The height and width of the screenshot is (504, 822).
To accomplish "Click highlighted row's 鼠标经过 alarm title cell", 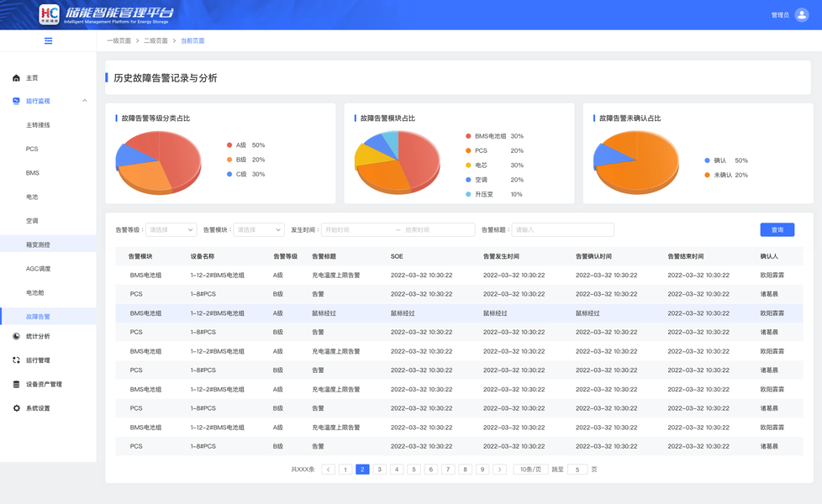I will click(x=324, y=313).
